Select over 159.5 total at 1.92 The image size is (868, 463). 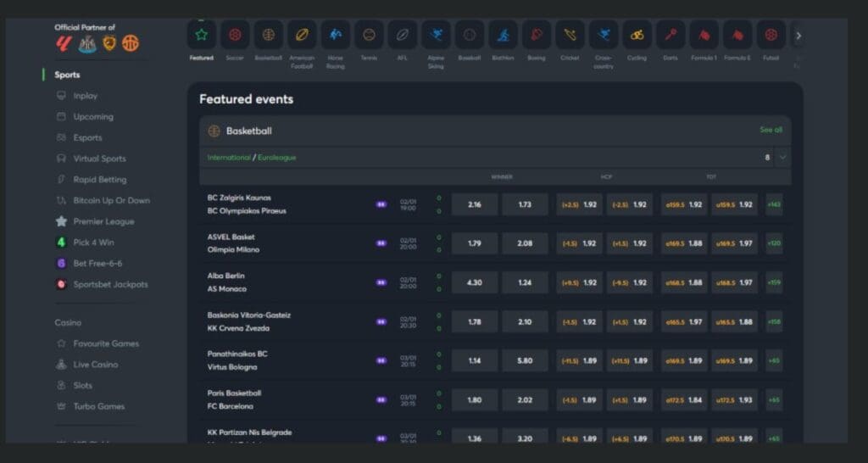(x=684, y=204)
